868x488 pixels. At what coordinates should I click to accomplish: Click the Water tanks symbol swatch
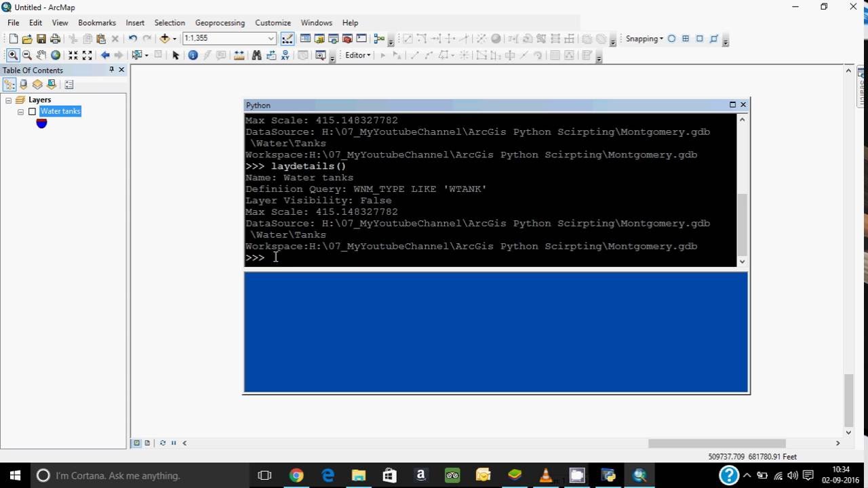[x=41, y=123]
